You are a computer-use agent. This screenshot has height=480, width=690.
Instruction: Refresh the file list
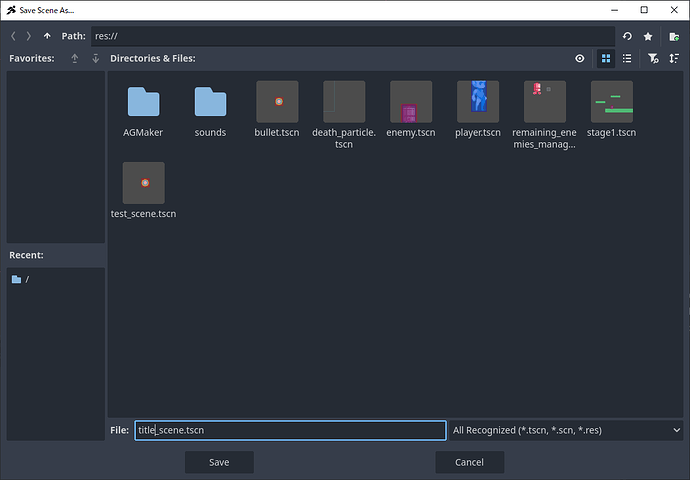[x=627, y=36]
